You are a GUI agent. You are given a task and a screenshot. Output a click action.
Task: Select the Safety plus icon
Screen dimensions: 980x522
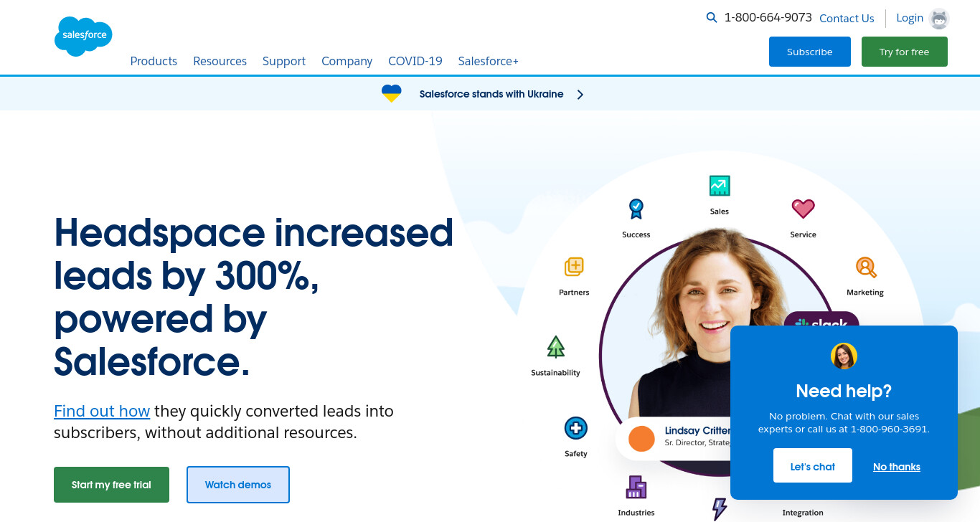(576, 429)
